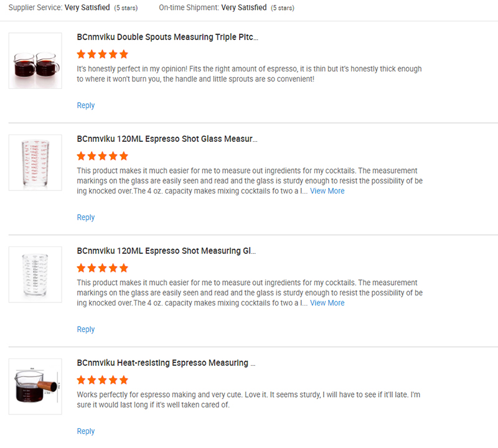Image resolution: width=498 pixels, height=448 pixels.
Task: Open the BCnmviku Double Spouts Measuring Triple Pitcher title
Action: click(167, 37)
